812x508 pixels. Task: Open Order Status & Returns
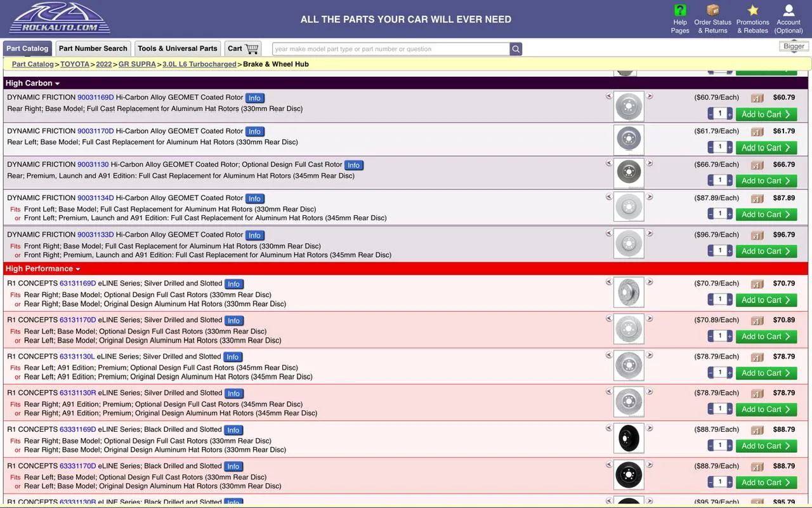712,19
